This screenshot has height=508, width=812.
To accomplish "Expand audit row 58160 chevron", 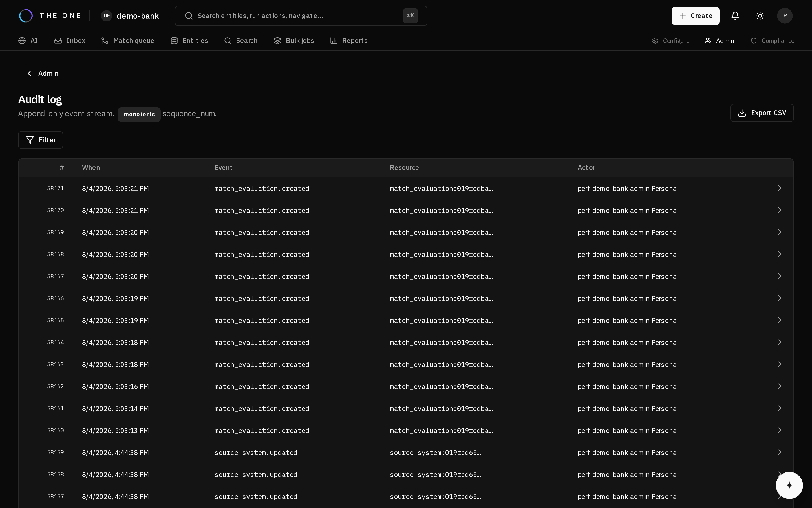I will pos(780,430).
